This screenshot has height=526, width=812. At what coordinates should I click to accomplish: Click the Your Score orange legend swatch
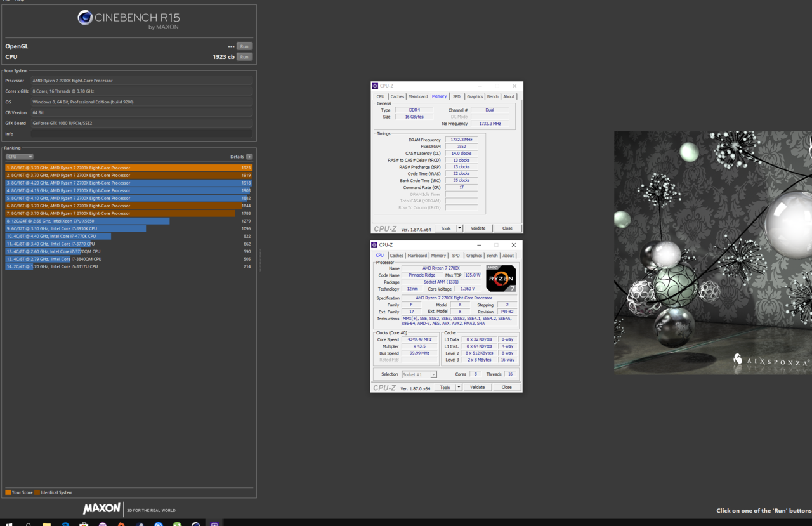pyautogui.click(x=8, y=492)
